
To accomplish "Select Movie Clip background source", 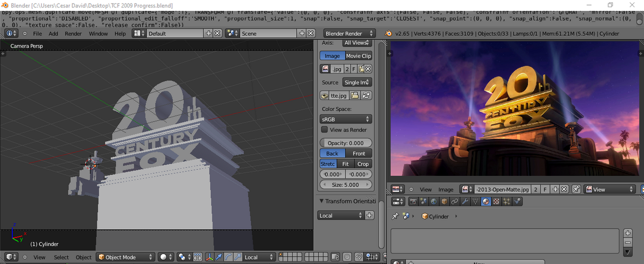I will point(359,56).
